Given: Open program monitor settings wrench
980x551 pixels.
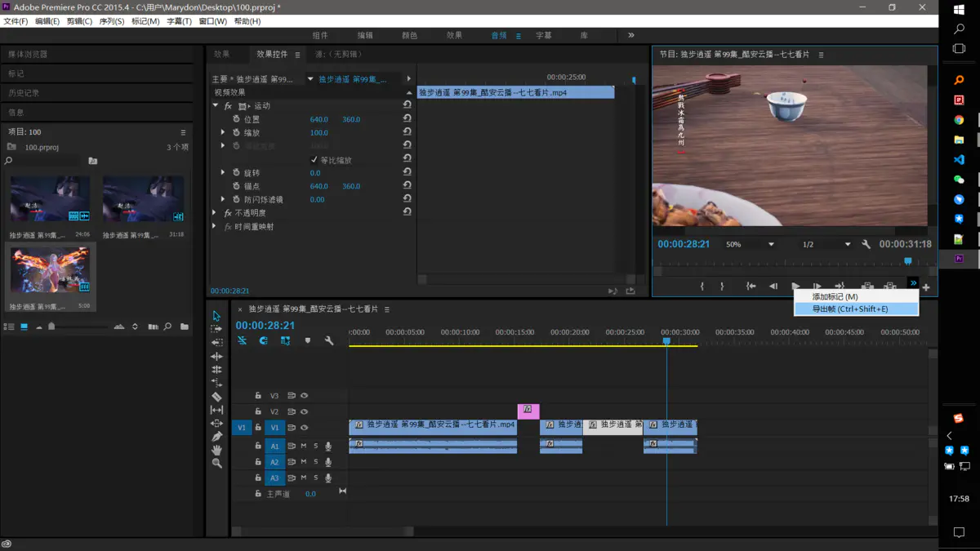Looking at the screenshot, I should point(866,244).
